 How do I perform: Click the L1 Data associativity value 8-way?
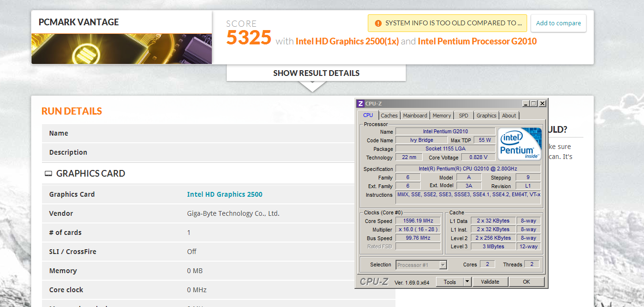pos(529,221)
